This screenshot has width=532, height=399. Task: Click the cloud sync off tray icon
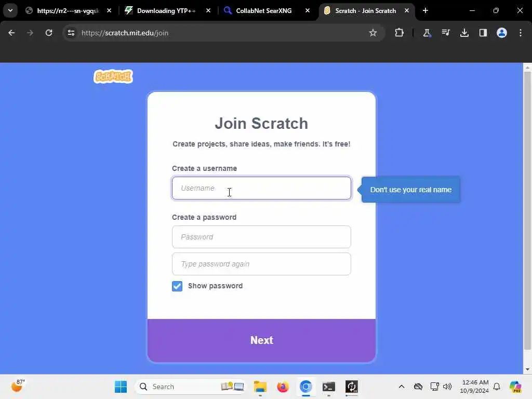click(x=418, y=387)
